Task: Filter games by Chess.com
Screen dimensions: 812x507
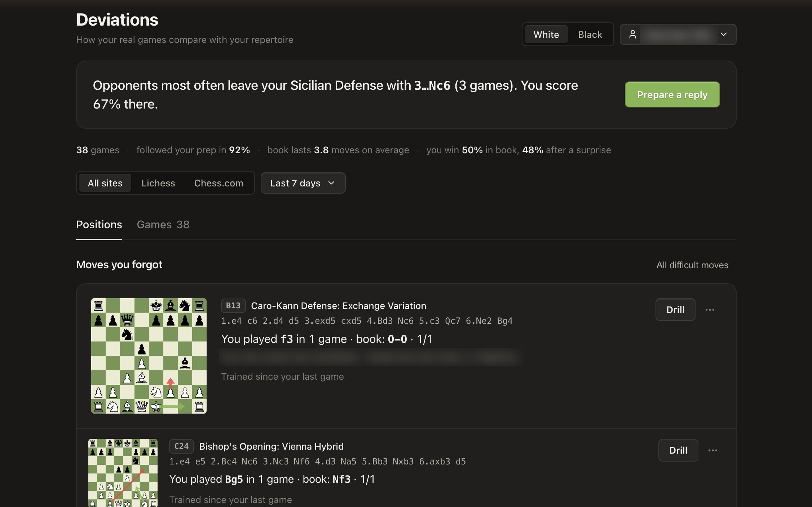Action: (219, 183)
